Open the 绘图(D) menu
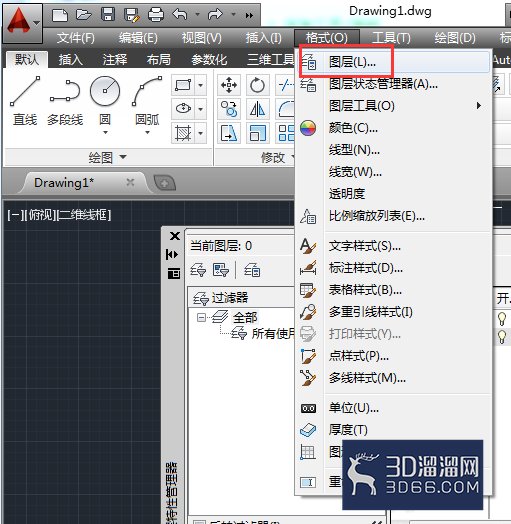This screenshot has width=511, height=524. click(x=455, y=38)
